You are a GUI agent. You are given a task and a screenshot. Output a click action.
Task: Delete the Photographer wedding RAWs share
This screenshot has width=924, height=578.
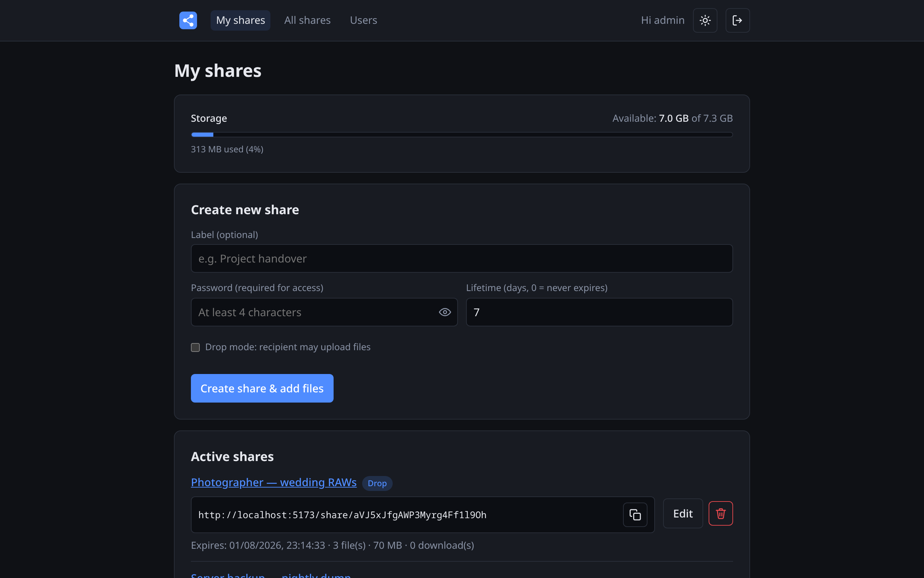[721, 513]
